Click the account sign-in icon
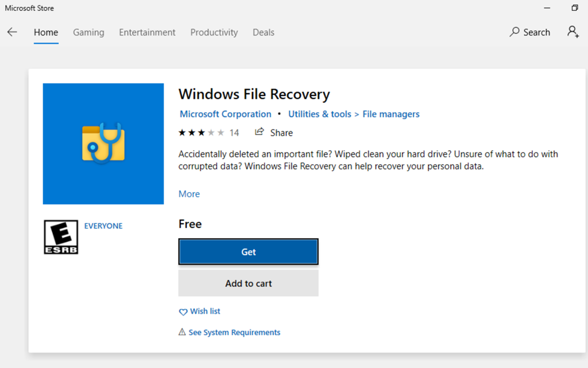This screenshot has height=368, width=588. [572, 32]
